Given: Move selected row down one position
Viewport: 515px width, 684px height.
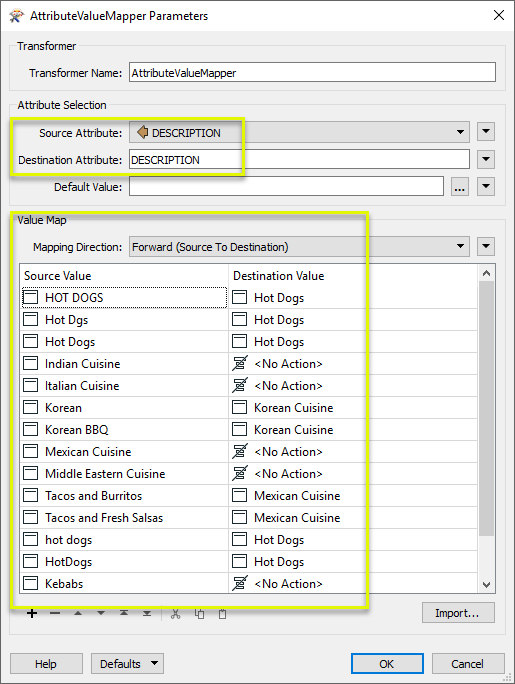Looking at the screenshot, I should coord(101,614).
